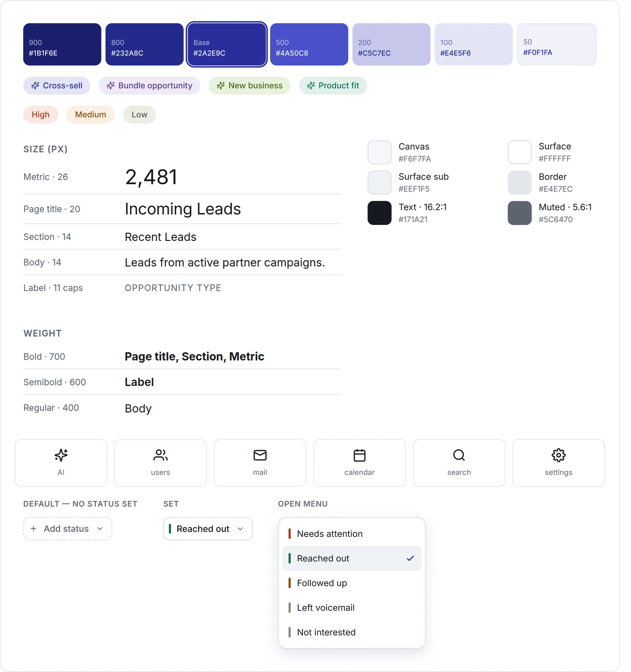Click the SIZE (PX) heading
Viewport: 631px width, 672px height.
(x=46, y=149)
